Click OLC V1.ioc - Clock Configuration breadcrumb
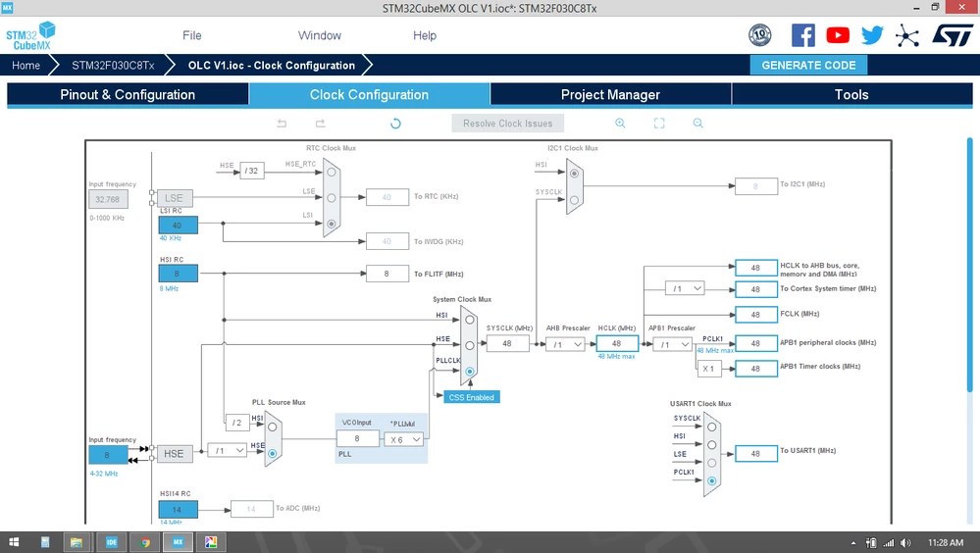The width and height of the screenshot is (980, 553). point(272,65)
